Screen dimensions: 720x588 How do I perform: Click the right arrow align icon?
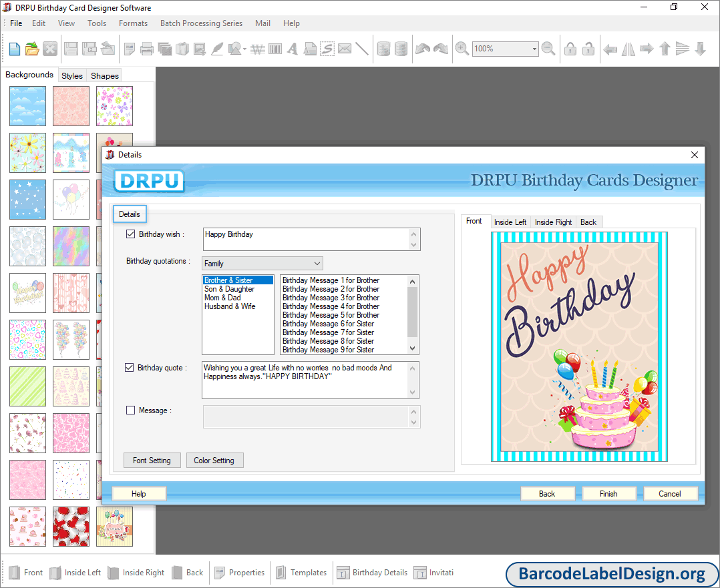[647, 49]
